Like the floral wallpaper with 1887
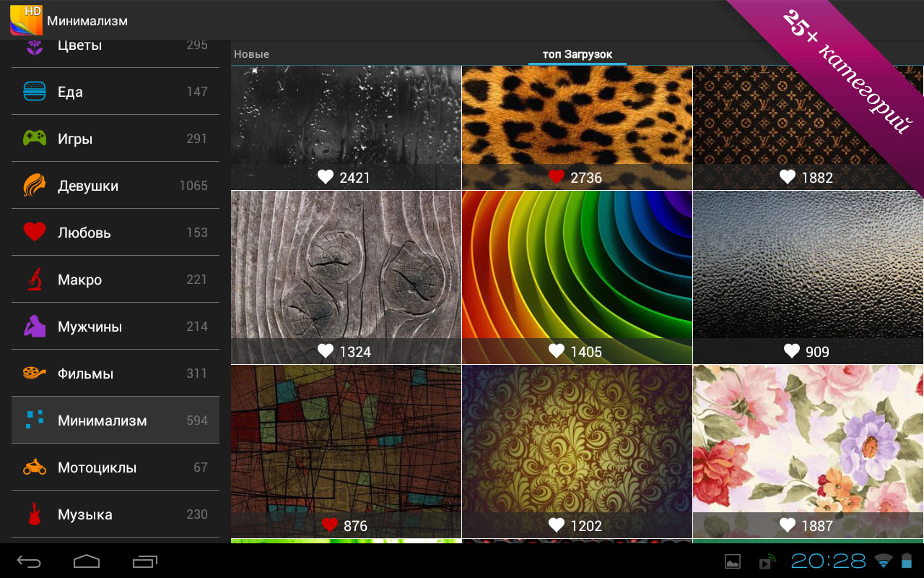The image size is (924, 578). pyautogui.click(x=788, y=525)
